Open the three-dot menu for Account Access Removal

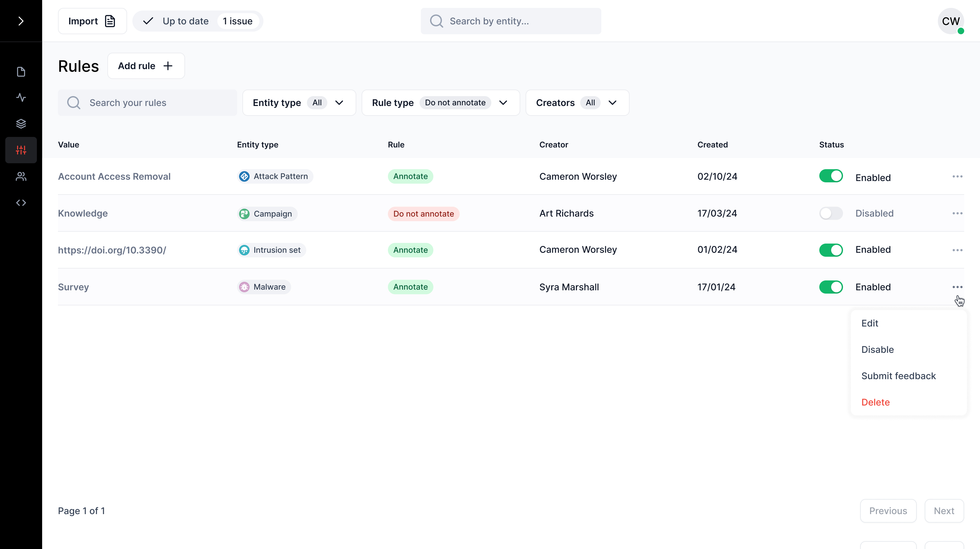click(x=958, y=176)
